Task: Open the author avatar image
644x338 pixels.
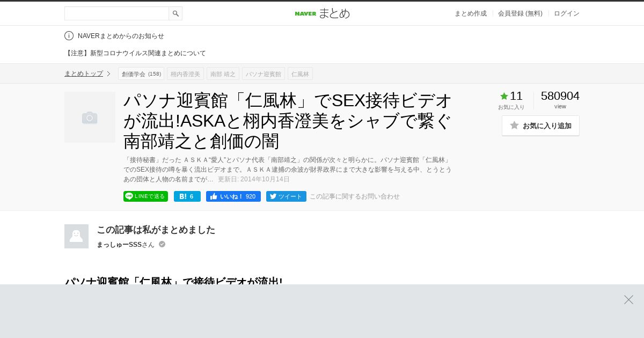Action: pos(76,236)
